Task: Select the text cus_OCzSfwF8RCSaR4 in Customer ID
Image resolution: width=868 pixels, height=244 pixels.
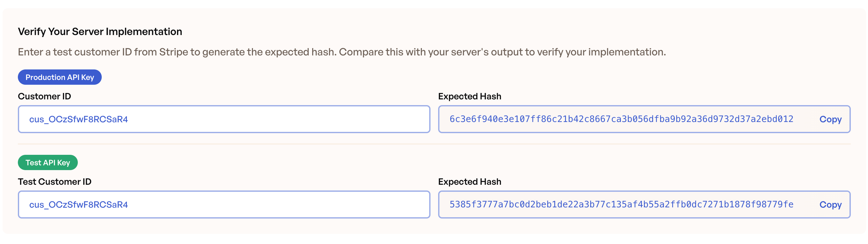Action: click(x=78, y=119)
